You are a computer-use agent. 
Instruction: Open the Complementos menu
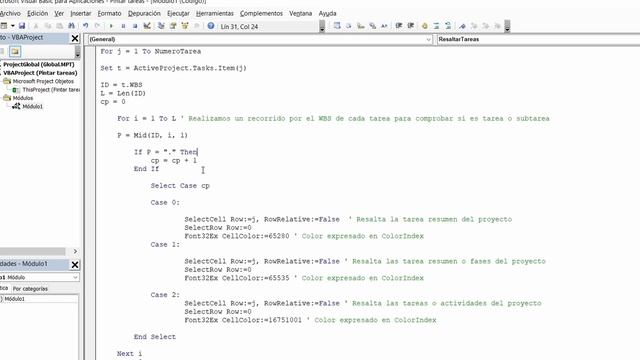pyautogui.click(x=261, y=13)
